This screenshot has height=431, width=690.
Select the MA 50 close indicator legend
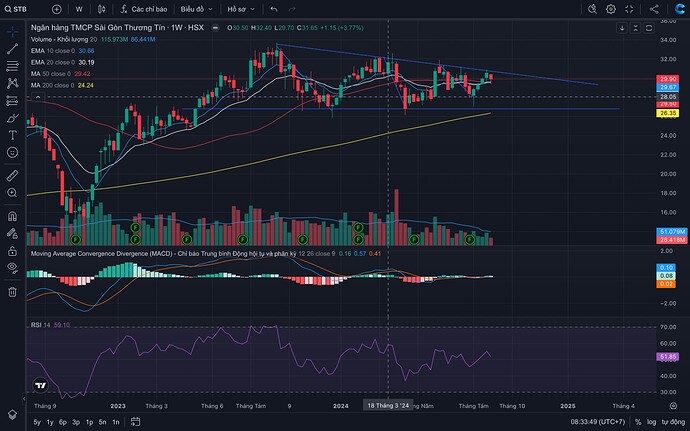pos(51,74)
